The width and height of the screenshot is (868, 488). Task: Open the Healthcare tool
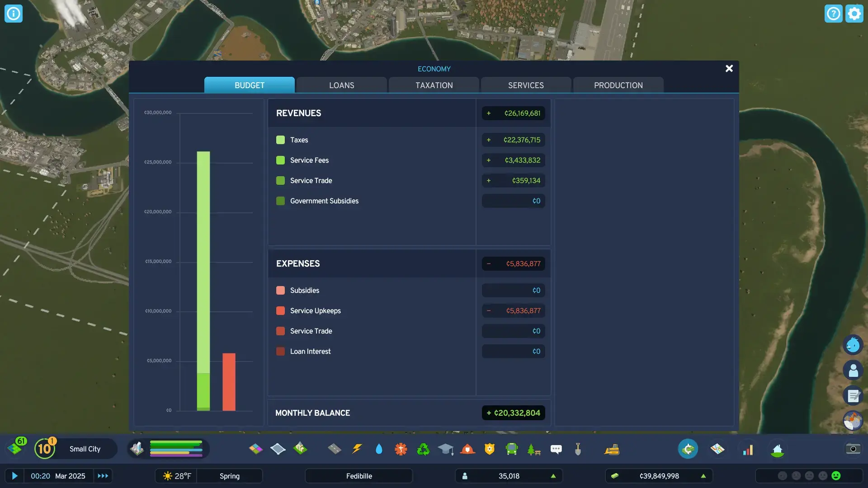[x=401, y=449]
